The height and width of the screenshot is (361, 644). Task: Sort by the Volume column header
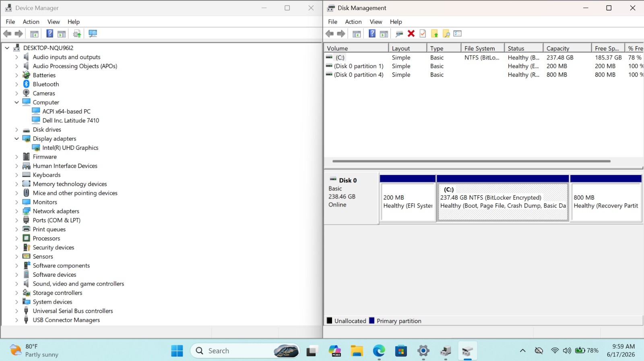tap(357, 48)
